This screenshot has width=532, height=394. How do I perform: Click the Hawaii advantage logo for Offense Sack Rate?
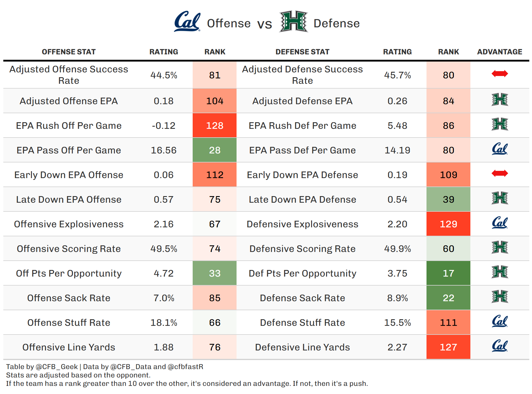(500, 297)
